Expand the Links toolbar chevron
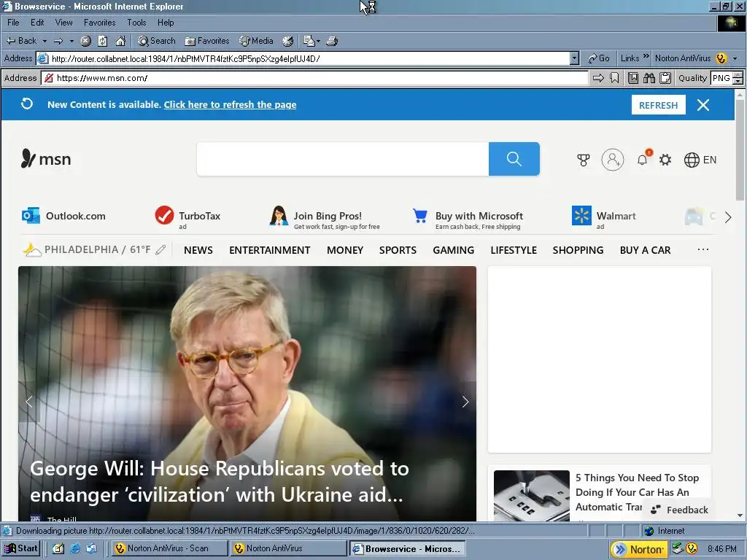The width and height of the screenshot is (747, 560). [x=646, y=57]
